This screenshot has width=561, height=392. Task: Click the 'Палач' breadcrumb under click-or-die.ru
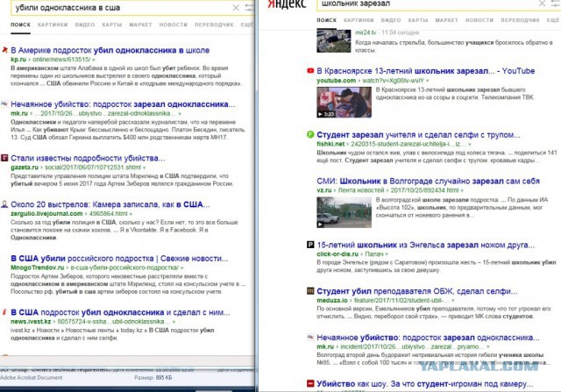(x=374, y=253)
